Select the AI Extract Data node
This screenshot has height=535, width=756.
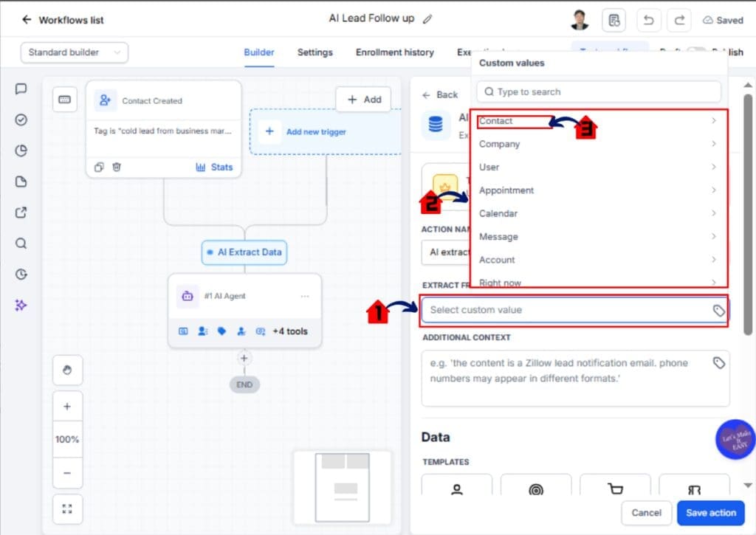point(244,252)
